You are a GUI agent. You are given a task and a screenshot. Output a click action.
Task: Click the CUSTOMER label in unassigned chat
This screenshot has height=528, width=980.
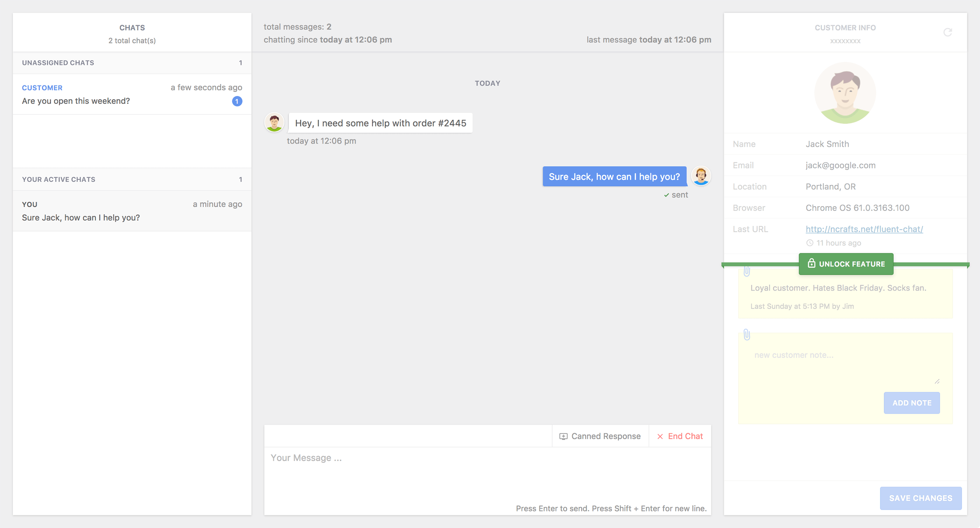pos(42,88)
